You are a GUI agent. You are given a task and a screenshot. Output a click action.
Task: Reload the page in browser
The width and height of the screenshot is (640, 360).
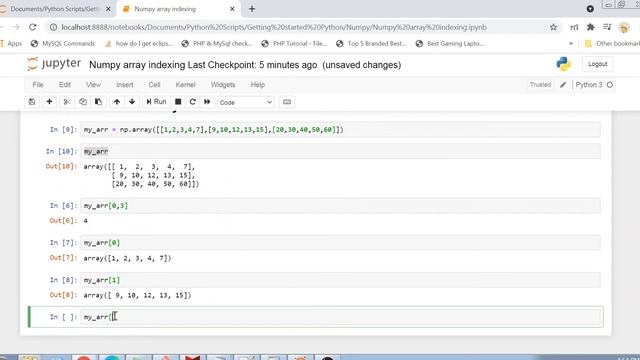click(33, 27)
